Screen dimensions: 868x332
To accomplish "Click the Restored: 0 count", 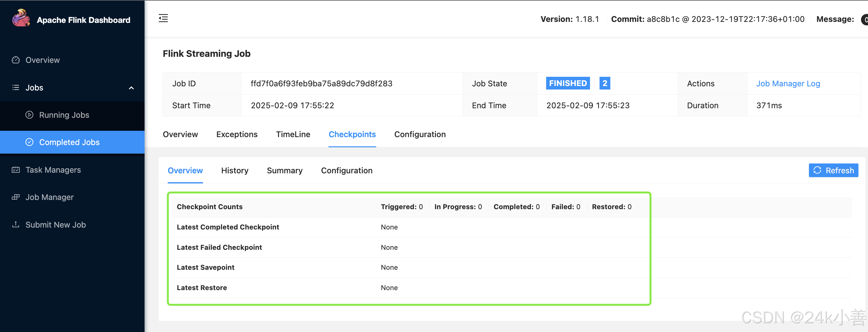I will click(612, 207).
